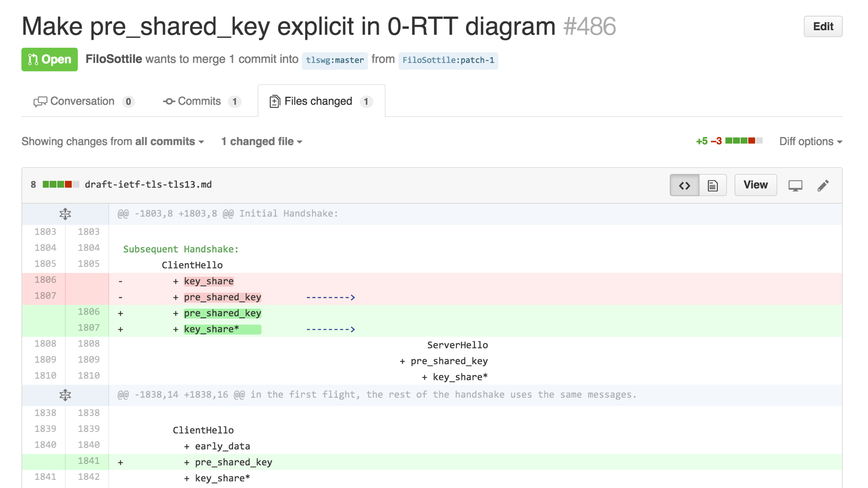This screenshot has width=868, height=488.
Task: Click the Edit button for the pull request title
Action: click(823, 27)
